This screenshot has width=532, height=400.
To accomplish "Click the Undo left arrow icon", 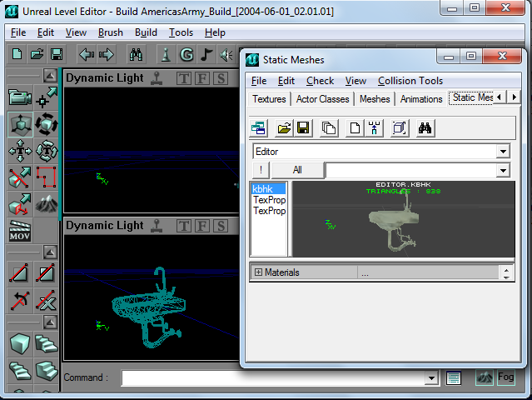I will click(x=87, y=54).
